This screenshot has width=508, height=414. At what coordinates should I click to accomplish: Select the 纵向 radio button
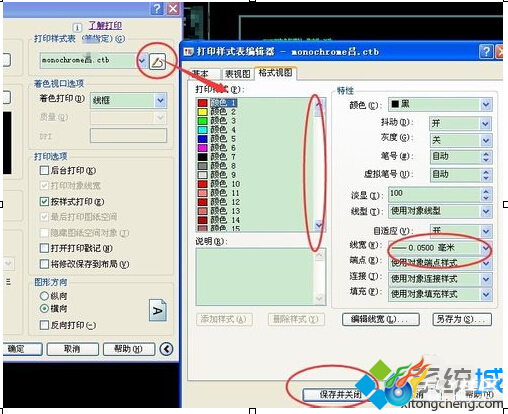click(x=44, y=296)
